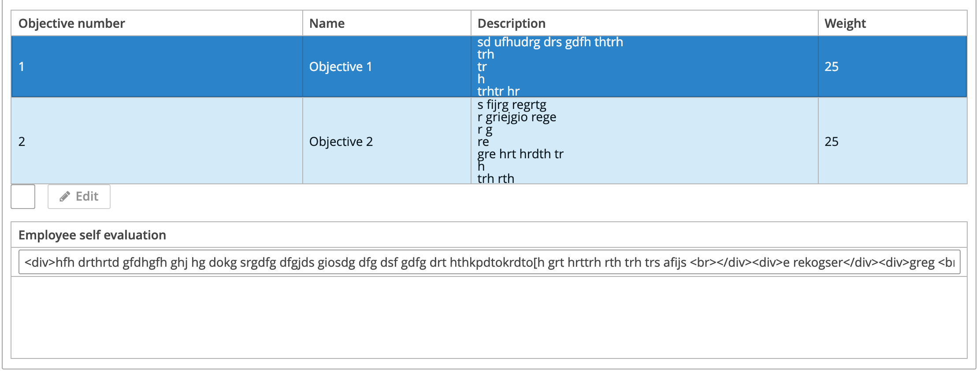This screenshot has width=980, height=373.
Task: Click objective number 1 cell
Action: [157, 67]
